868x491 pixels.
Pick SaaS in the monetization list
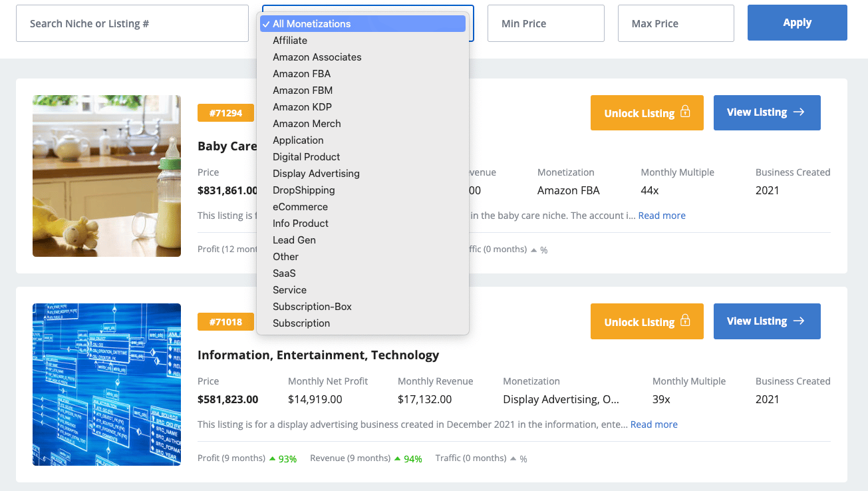(284, 273)
